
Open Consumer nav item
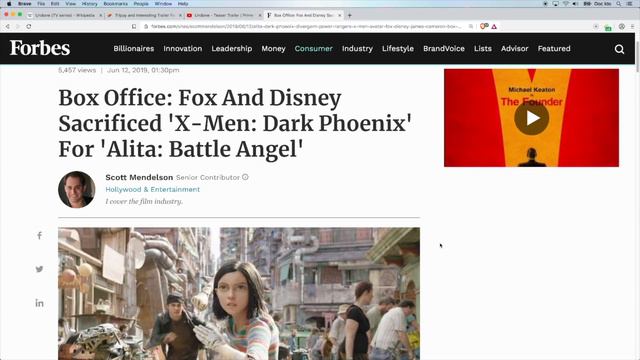[313, 48]
